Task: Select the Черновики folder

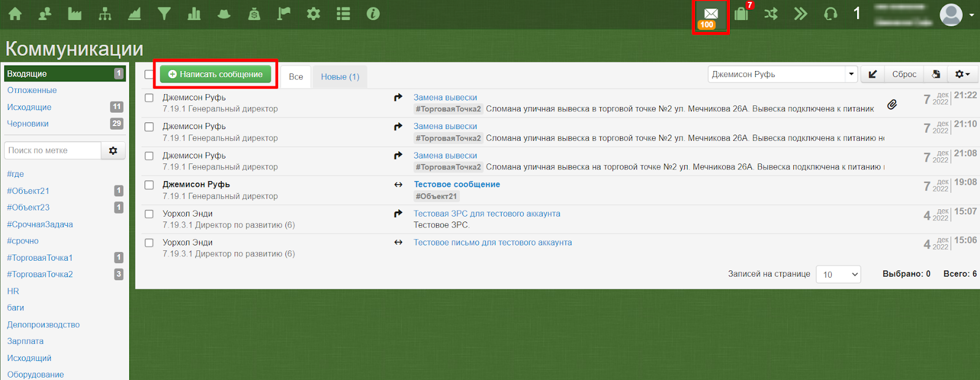Action: tap(28, 124)
